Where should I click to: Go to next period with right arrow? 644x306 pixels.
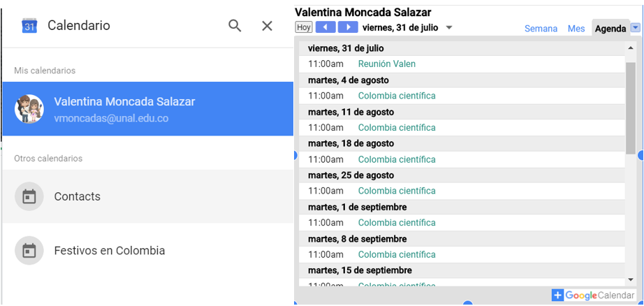347,27
